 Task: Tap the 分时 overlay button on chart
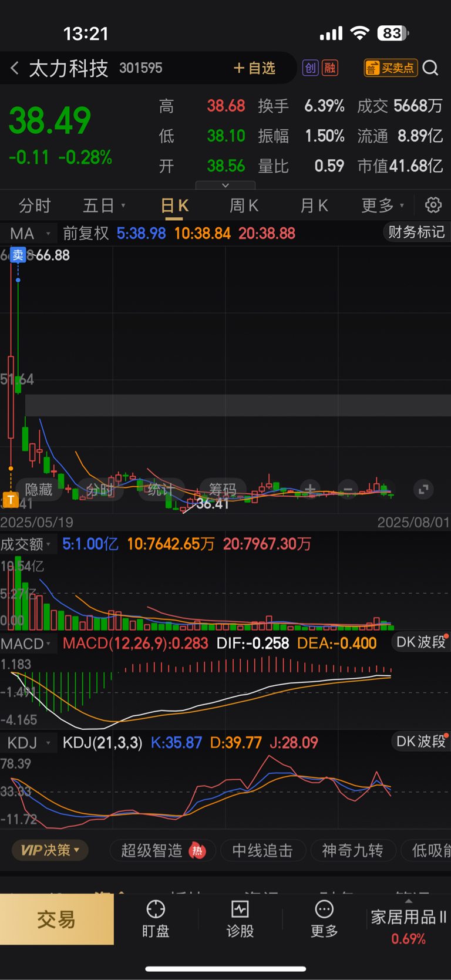click(100, 489)
